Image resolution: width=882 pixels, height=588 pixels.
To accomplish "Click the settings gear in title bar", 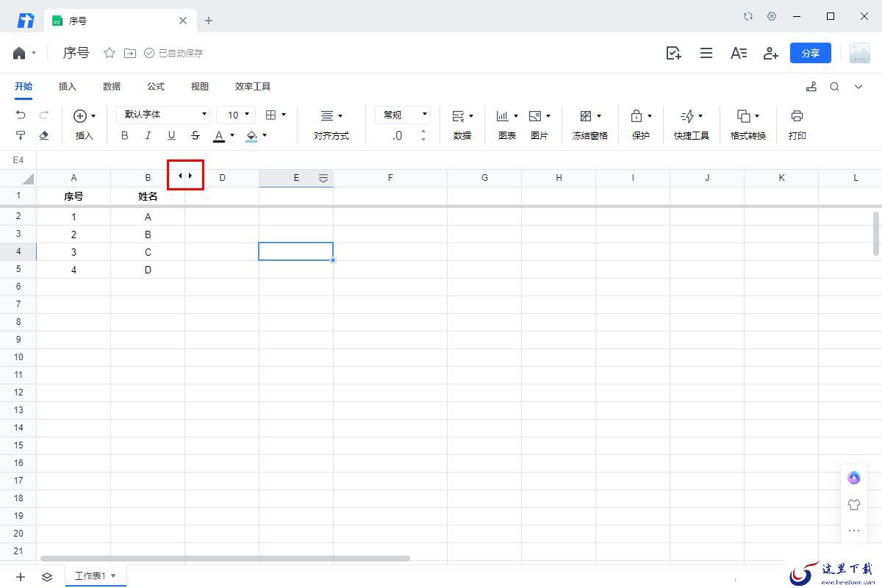I will pos(772,16).
